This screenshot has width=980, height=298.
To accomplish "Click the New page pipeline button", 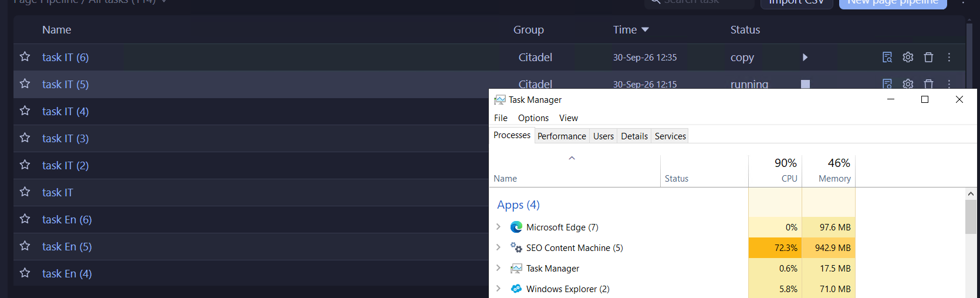I will click(x=893, y=3).
